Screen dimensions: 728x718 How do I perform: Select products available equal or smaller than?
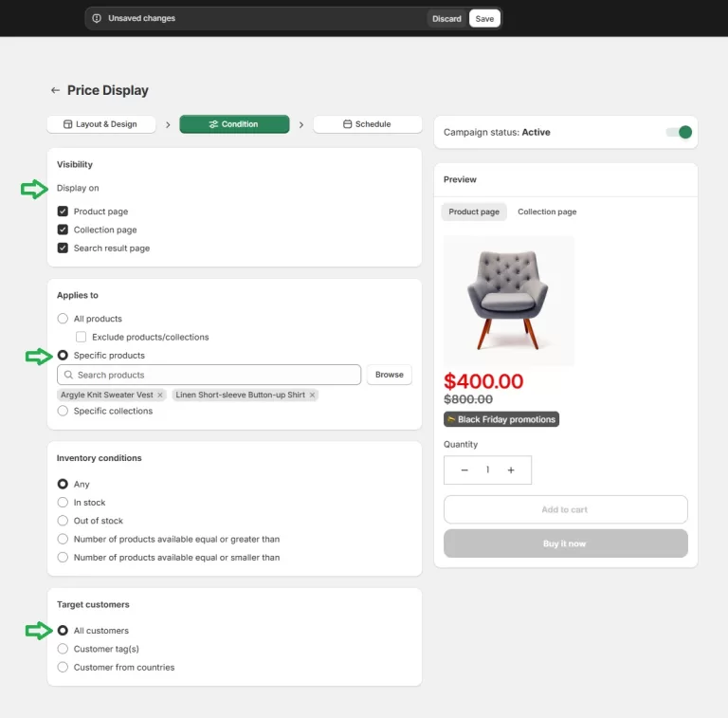63,558
